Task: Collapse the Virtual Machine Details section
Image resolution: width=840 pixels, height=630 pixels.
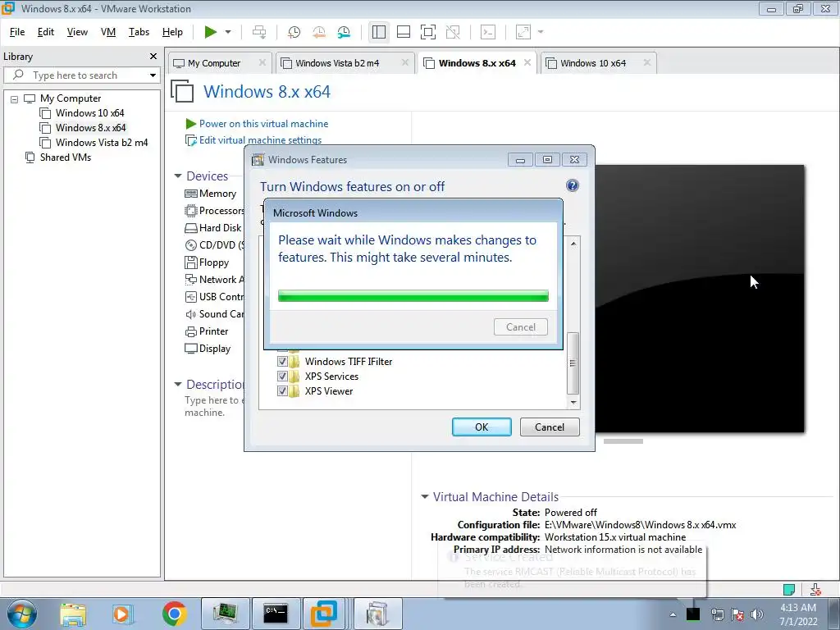Action: pos(425,496)
